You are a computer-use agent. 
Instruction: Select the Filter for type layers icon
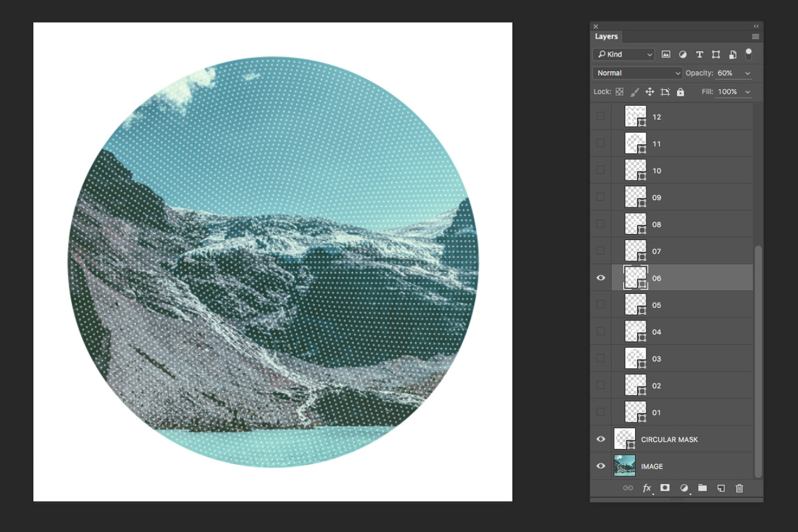pyautogui.click(x=700, y=54)
